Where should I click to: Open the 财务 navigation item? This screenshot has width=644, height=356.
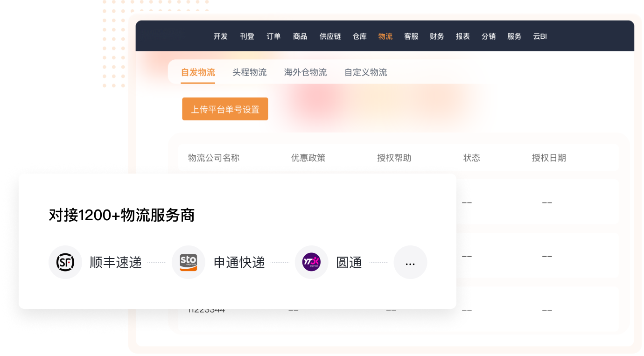tap(437, 36)
